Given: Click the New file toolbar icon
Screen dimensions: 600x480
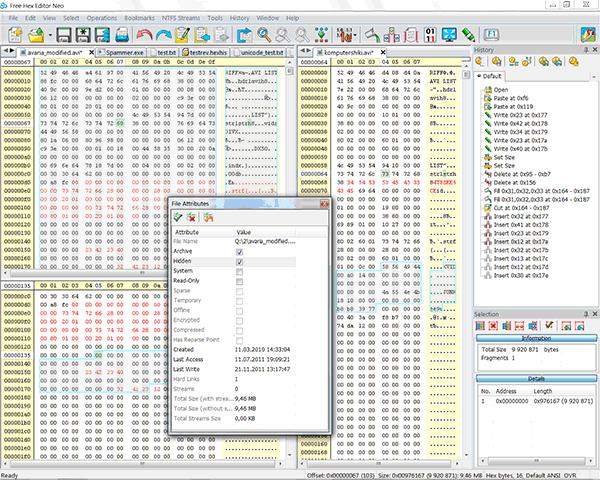Looking at the screenshot, I should [15, 35].
